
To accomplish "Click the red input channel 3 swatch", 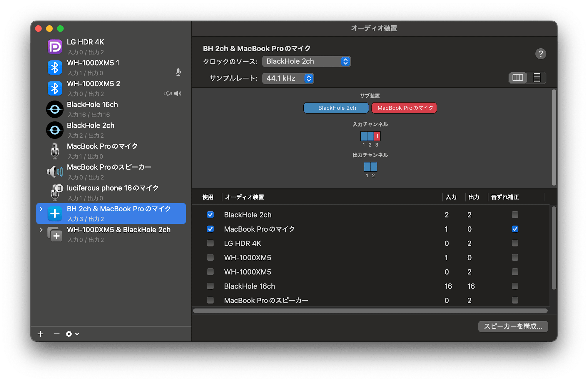I will [377, 136].
